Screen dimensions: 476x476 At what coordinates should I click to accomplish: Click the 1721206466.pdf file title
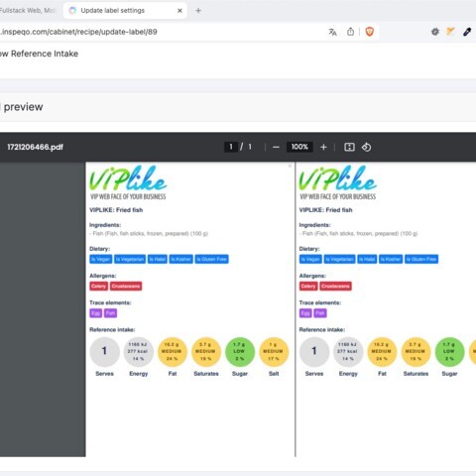coord(36,147)
